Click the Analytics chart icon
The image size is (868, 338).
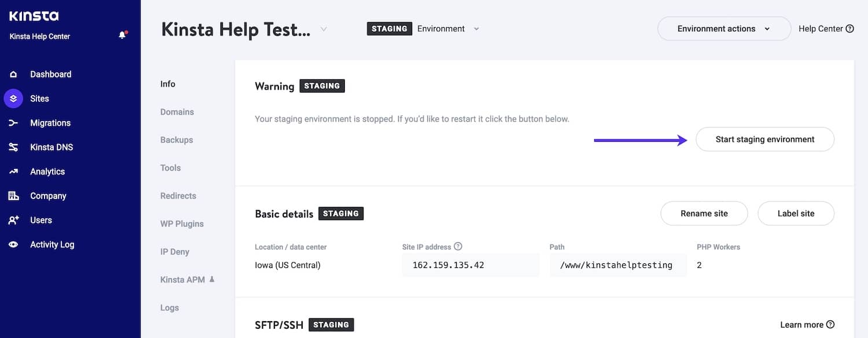click(13, 172)
